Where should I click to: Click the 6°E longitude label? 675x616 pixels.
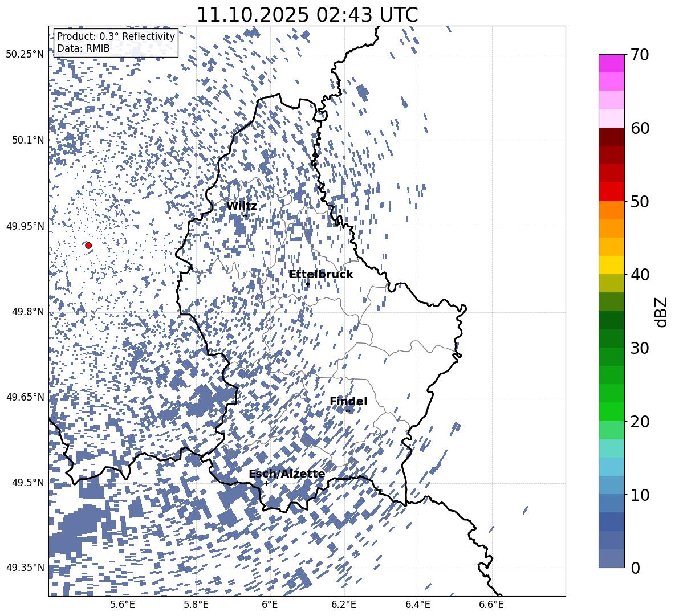point(270,605)
